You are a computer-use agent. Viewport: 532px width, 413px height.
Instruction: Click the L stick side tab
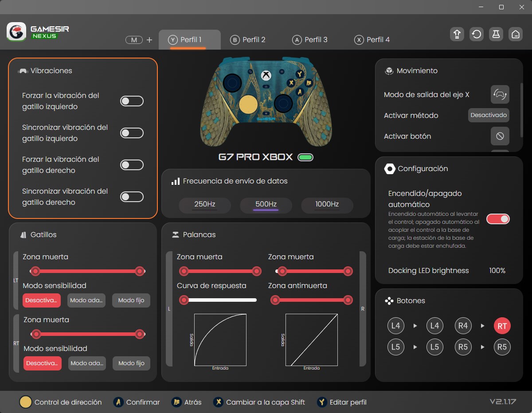pyautogui.click(x=169, y=309)
